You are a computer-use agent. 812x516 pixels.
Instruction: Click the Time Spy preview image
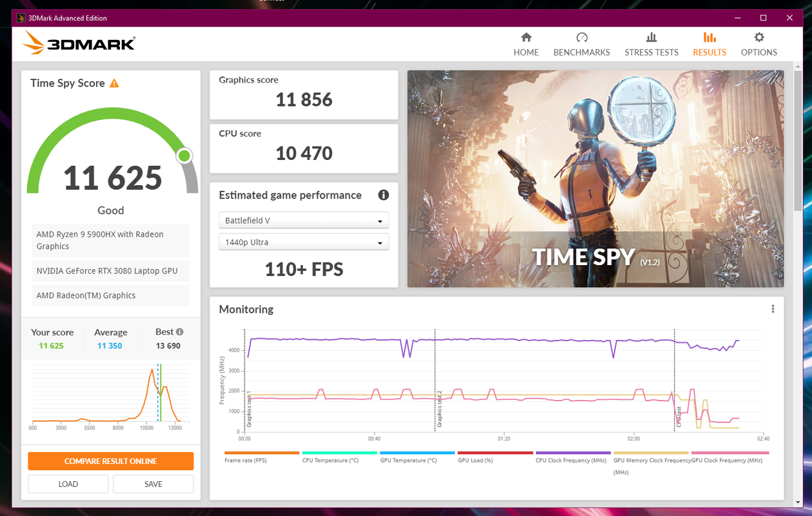[x=595, y=179]
